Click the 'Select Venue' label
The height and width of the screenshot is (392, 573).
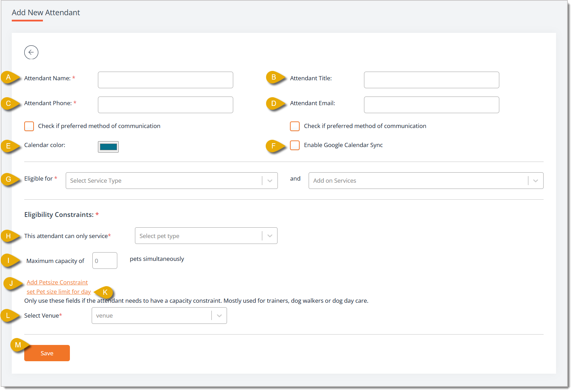[42, 316]
